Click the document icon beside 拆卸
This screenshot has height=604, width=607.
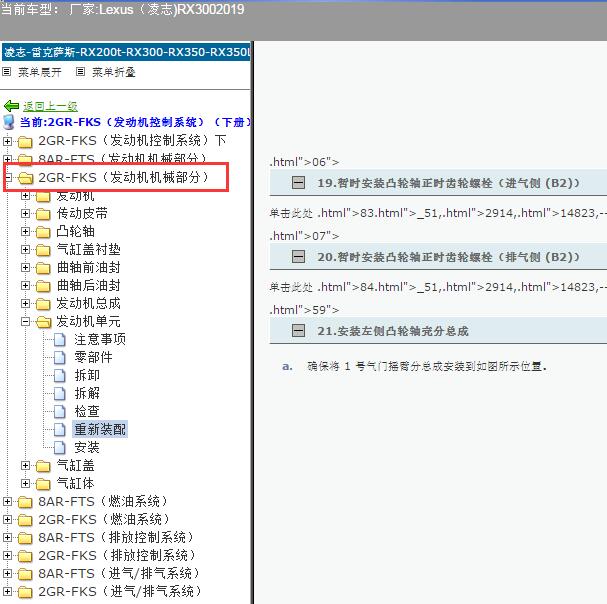60,376
